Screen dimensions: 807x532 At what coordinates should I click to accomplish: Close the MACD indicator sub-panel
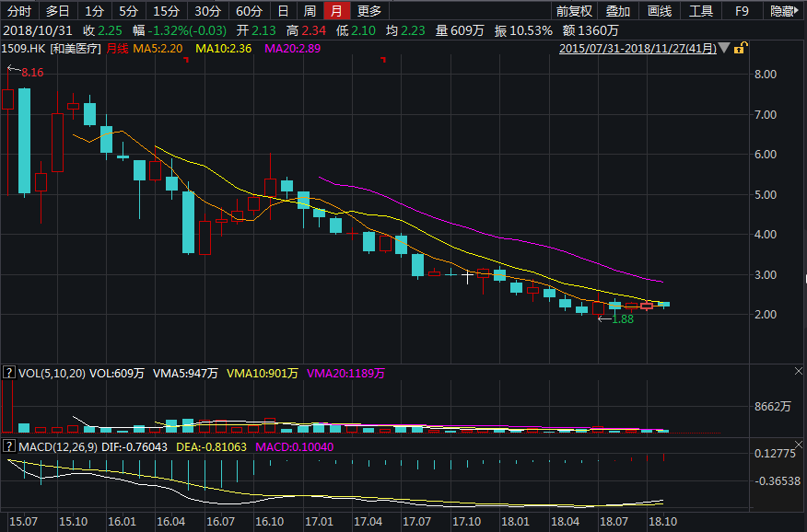(798, 444)
